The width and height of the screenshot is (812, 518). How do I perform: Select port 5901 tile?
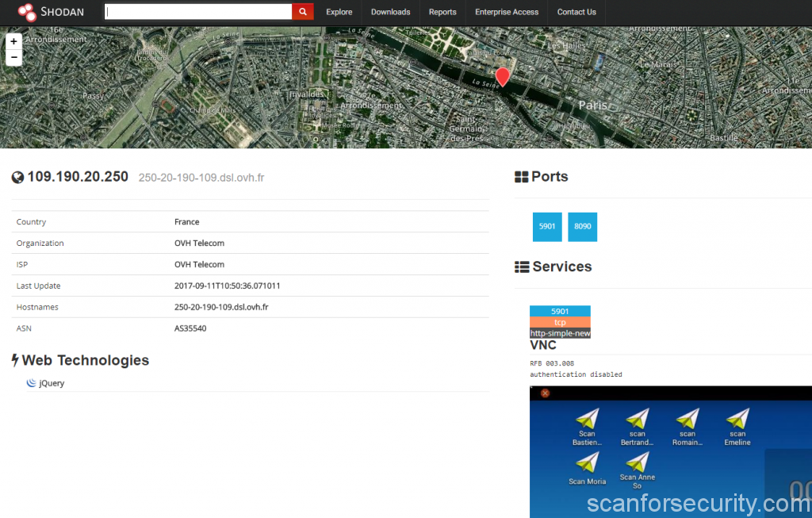pyautogui.click(x=547, y=226)
